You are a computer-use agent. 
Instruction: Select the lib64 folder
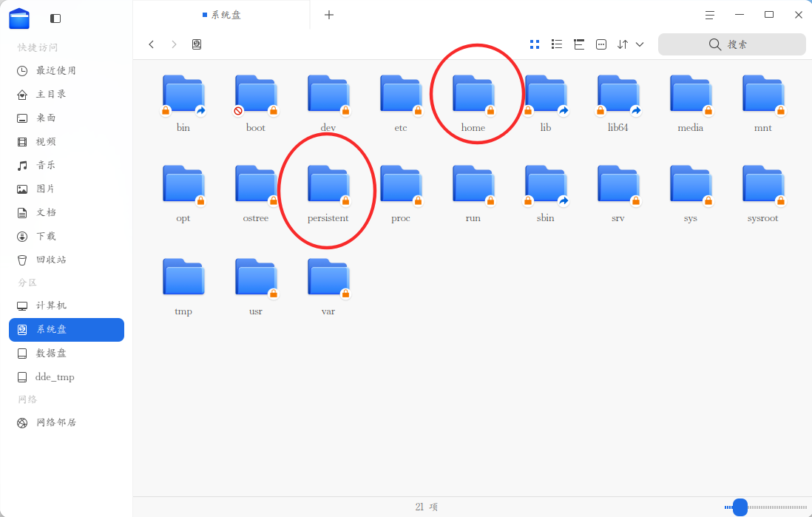click(618, 104)
